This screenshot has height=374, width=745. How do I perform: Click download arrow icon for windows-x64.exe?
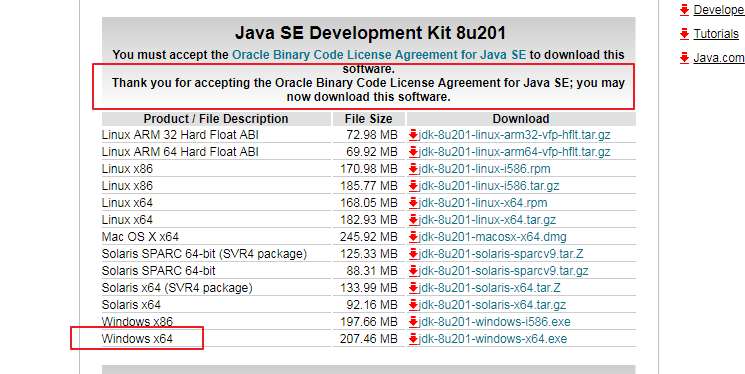(413, 339)
